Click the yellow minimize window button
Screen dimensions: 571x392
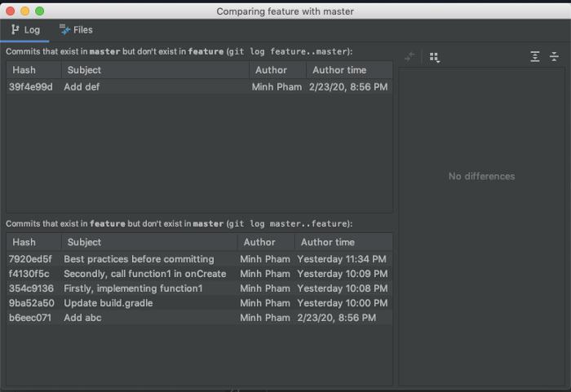pyautogui.click(x=24, y=11)
